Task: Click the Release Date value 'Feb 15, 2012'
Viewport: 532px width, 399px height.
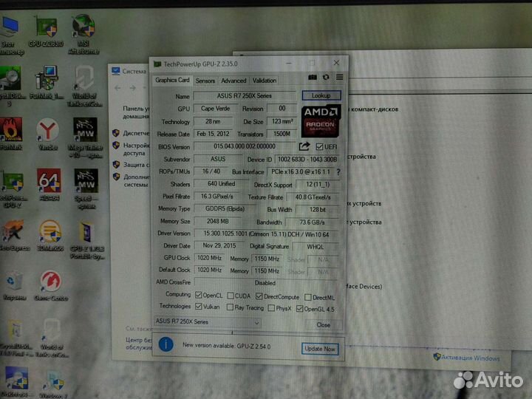Action: [213, 134]
